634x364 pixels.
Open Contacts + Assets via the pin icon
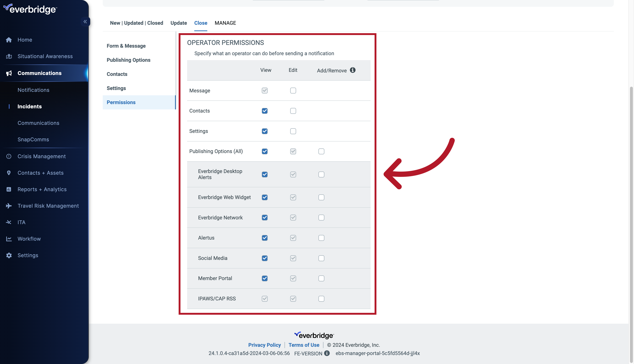click(x=9, y=172)
